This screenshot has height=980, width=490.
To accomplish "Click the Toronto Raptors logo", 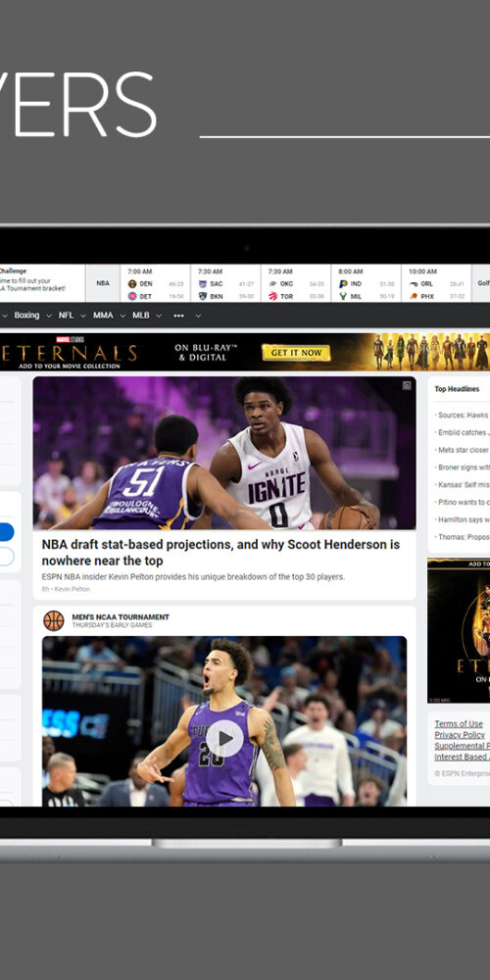I will 272,296.
